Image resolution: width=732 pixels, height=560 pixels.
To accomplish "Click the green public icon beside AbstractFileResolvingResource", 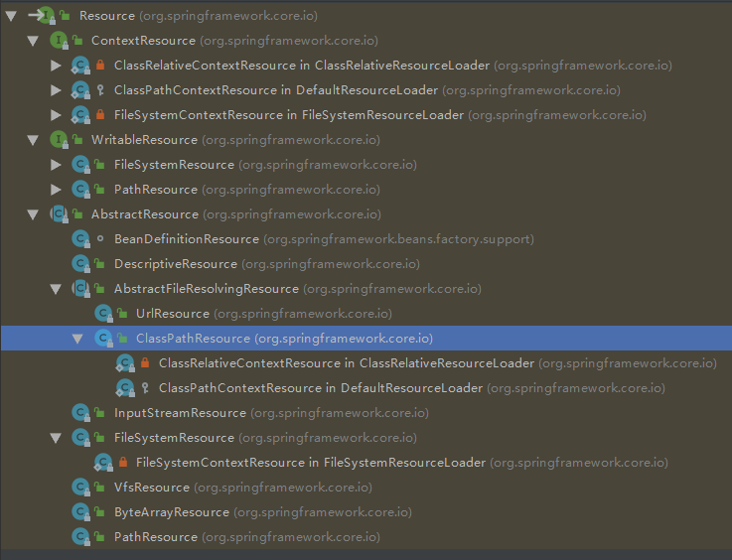I will click(99, 288).
